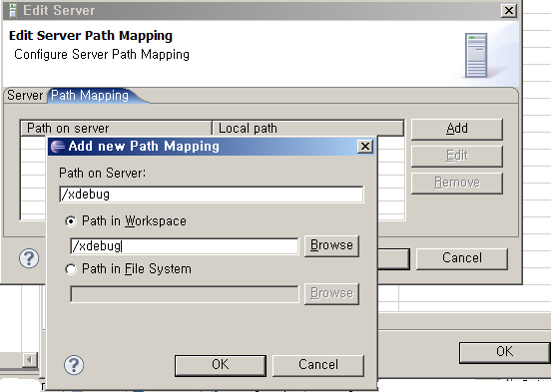Viewport: 551px width, 392px height.
Task: Click the left scroll arrow in background window
Action: (x=30, y=360)
